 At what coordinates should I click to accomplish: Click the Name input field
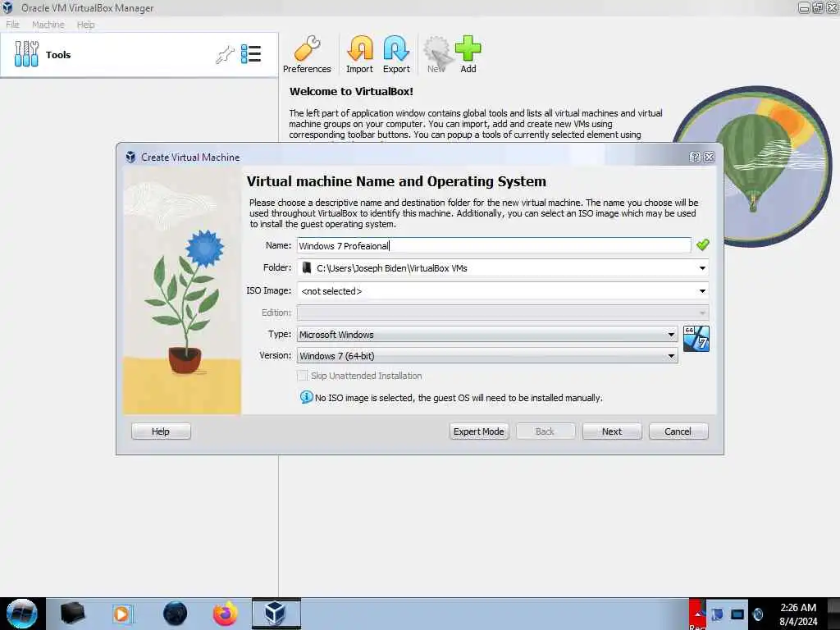coord(494,245)
